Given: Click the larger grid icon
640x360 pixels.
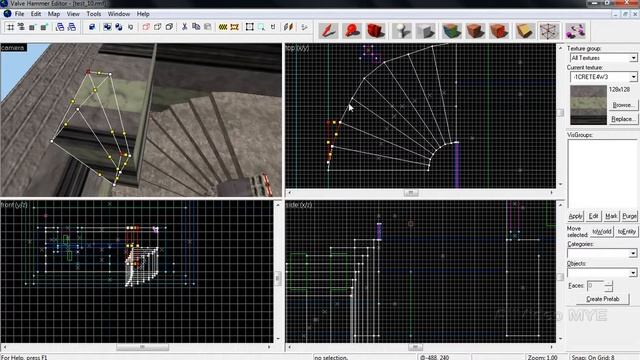Looking at the screenshot, I should [44, 27].
